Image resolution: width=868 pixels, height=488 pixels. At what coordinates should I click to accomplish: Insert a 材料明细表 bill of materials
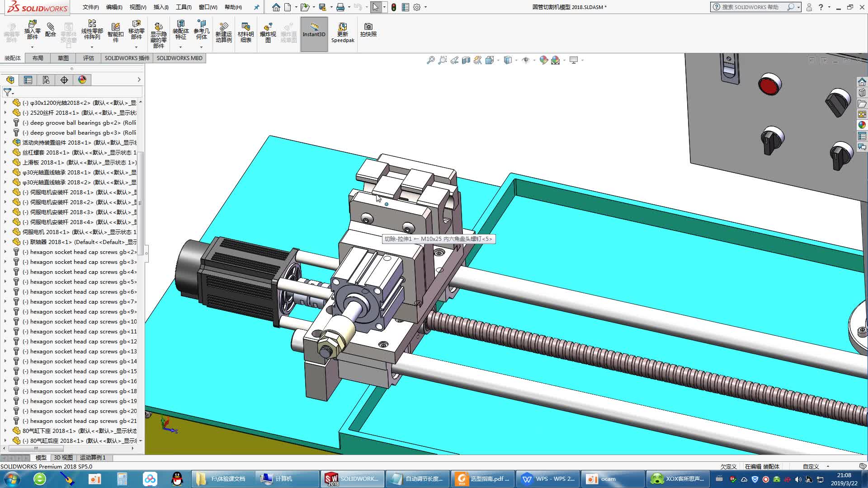click(245, 33)
